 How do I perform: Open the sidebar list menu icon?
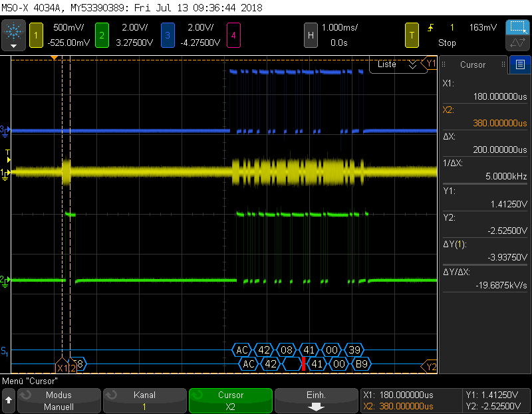click(x=520, y=64)
